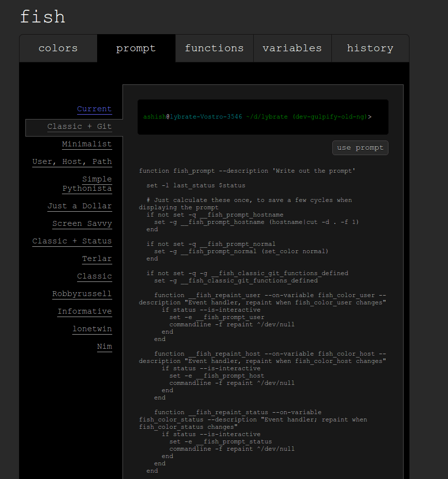Select the Classic + Status prompt
Screen dimensions: 448x479
(72, 241)
